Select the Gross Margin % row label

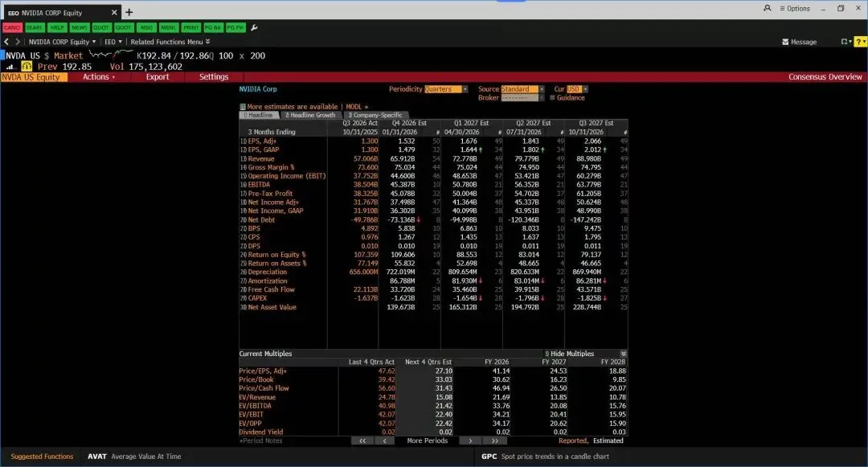[271, 167]
